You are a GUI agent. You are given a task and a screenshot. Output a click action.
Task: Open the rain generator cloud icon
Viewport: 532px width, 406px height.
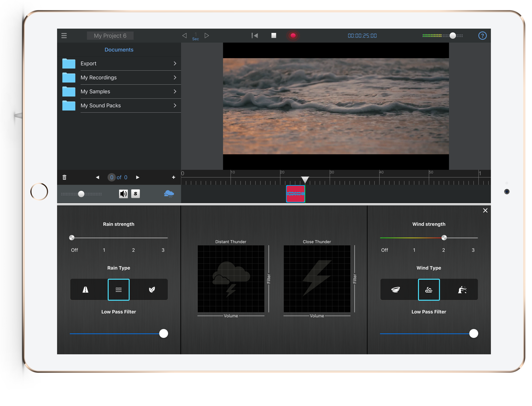(169, 194)
